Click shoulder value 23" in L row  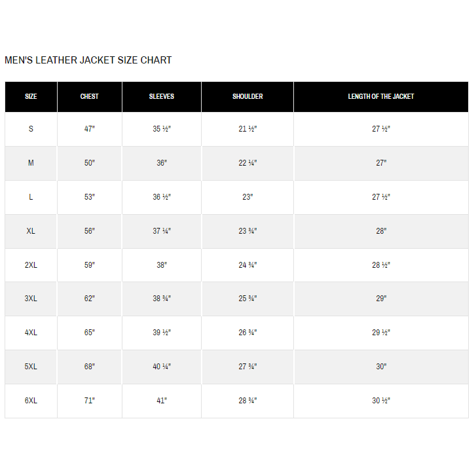(x=247, y=196)
